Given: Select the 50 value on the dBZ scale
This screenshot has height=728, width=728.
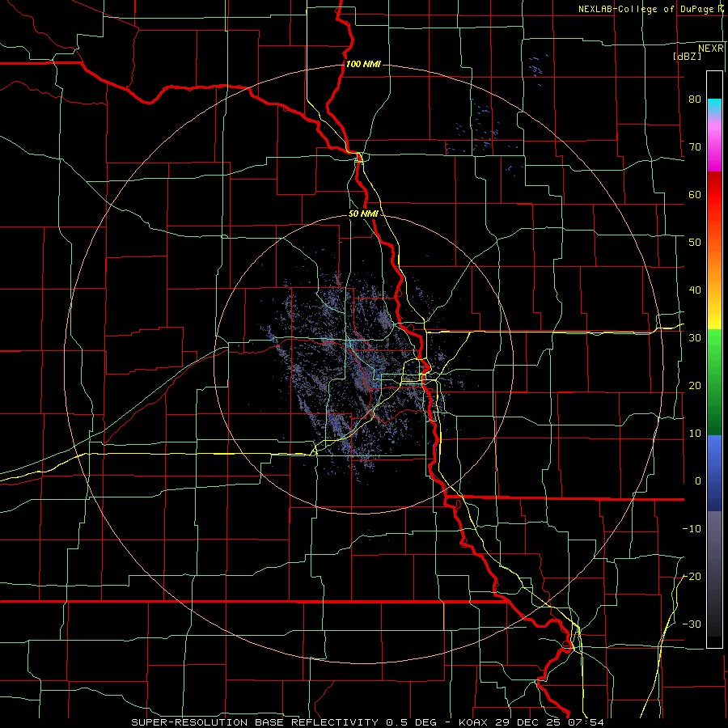Looking at the screenshot, I should [695, 243].
